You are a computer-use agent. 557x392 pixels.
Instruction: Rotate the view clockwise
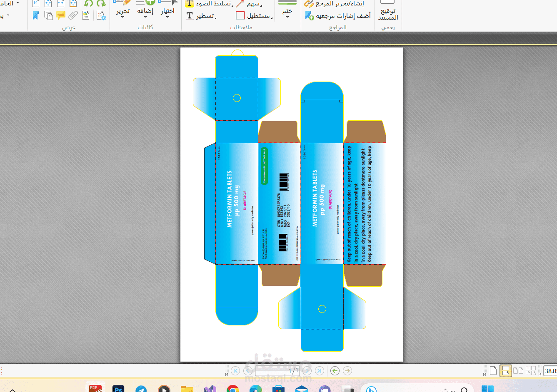tap(101, 3)
